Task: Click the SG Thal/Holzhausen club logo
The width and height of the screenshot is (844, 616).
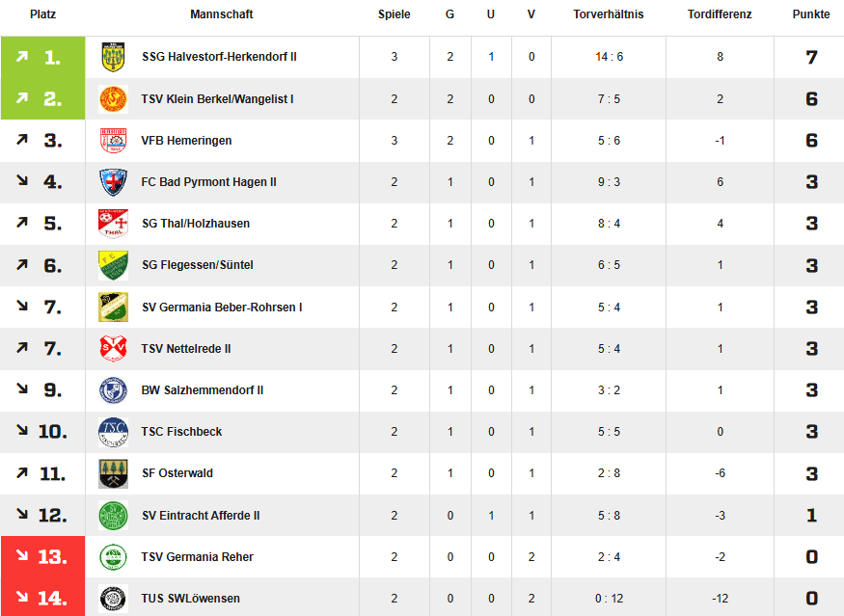Action: click(113, 224)
